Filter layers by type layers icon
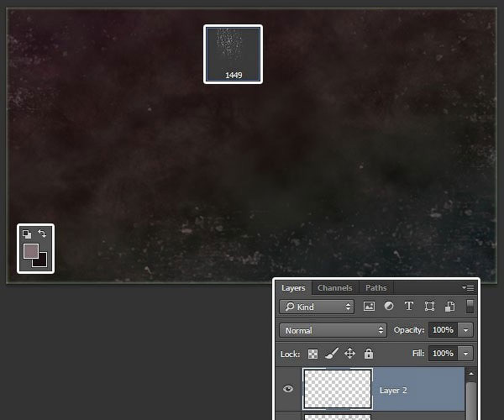The height and width of the screenshot is (420, 504). 409,306
